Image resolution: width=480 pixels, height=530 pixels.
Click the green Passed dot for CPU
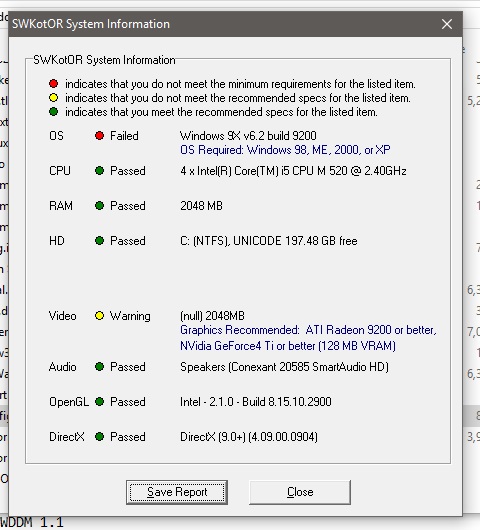tap(99, 171)
